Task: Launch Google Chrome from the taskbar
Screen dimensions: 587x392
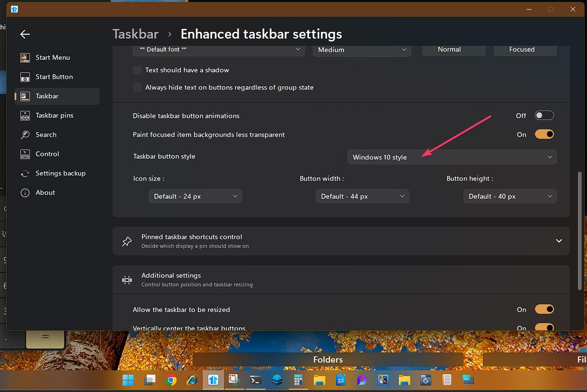Action: [170, 380]
